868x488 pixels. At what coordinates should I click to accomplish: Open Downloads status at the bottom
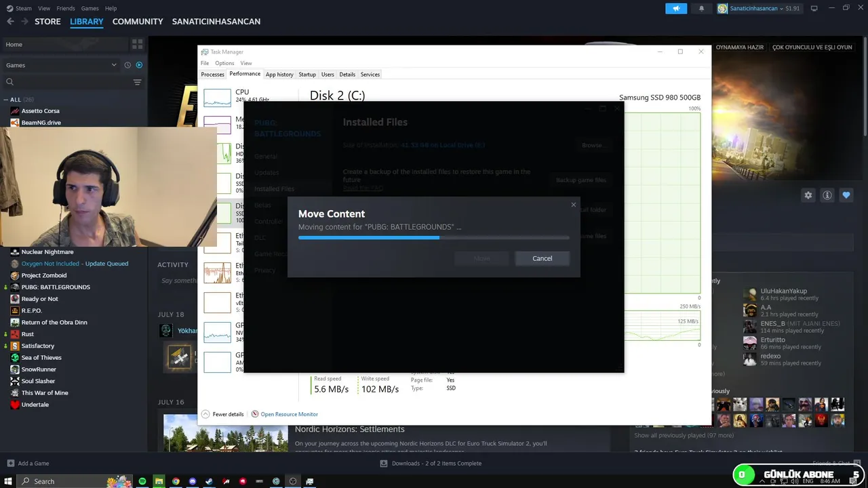click(x=431, y=464)
